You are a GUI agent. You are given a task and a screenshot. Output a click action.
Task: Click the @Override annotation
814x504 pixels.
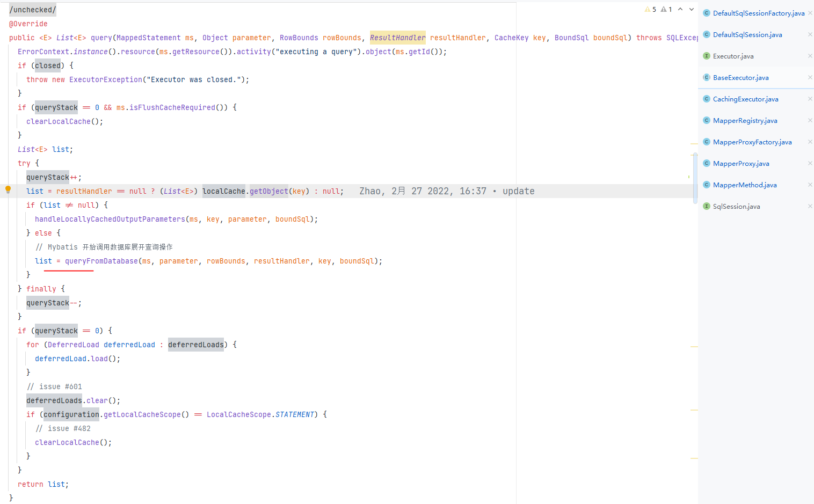pyautogui.click(x=28, y=24)
